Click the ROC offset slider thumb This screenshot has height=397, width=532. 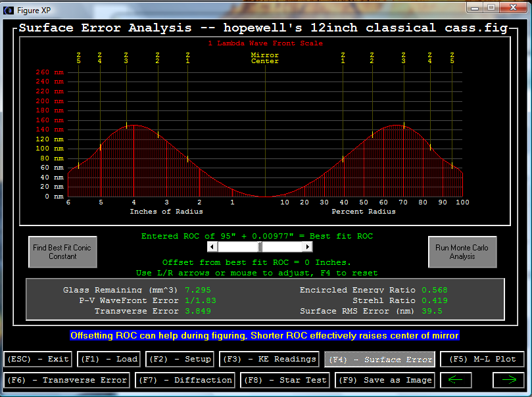pyautogui.click(x=260, y=246)
